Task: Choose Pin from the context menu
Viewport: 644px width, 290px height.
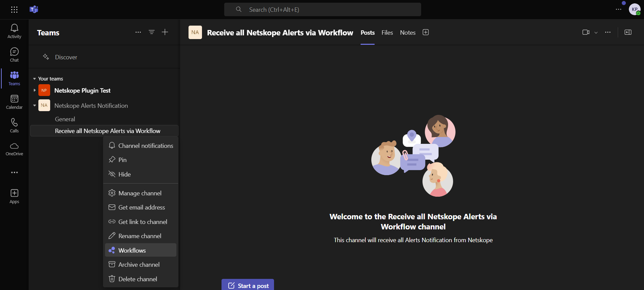Action: (141, 160)
